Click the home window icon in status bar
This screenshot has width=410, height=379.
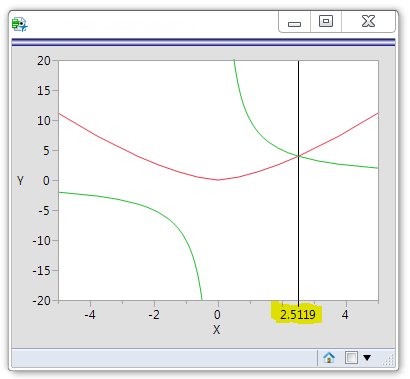(x=329, y=358)
